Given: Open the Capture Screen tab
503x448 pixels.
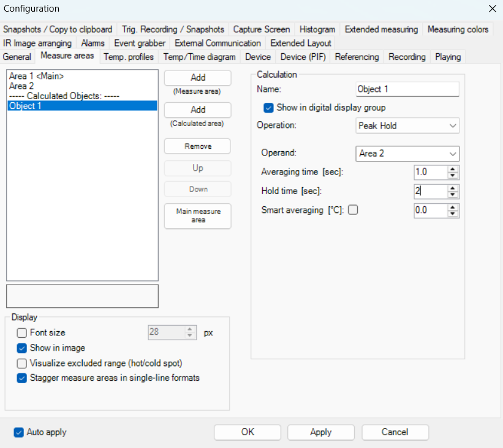Looking at the screenshot, I should [262, 29].
